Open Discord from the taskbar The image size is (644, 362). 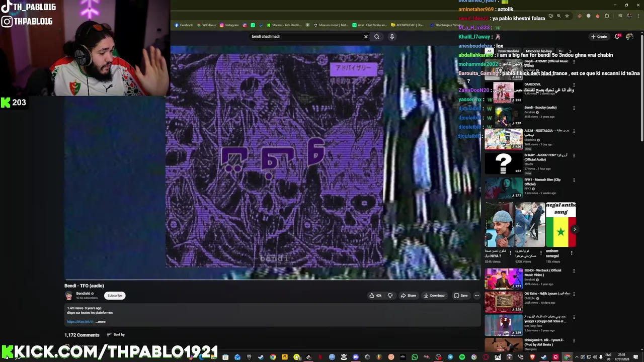pyautogui.click(x=356, y=357)
